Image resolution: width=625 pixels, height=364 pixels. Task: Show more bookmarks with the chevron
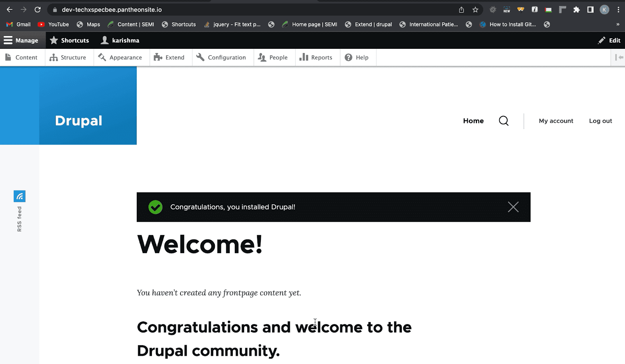[x=618, y=24]
